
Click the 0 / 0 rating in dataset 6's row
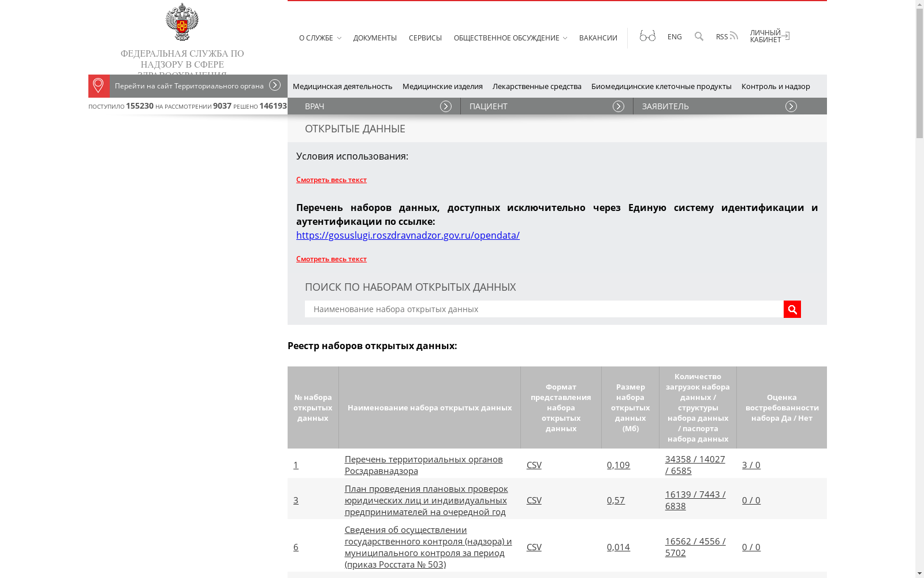click(751, 547)
